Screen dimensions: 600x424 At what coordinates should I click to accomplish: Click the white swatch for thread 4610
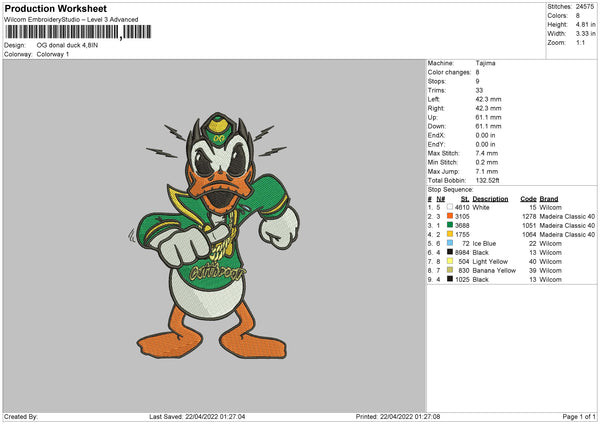click(x=450, y=207)
